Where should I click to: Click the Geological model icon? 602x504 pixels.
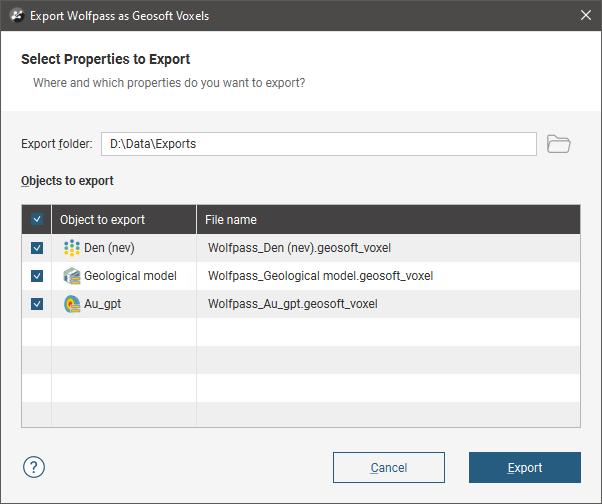(71, 276)
